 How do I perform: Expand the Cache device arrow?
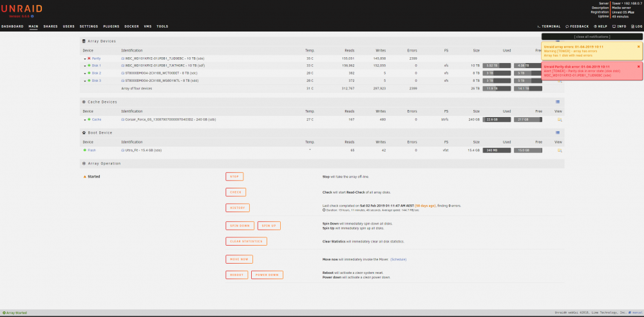(85, 120)
